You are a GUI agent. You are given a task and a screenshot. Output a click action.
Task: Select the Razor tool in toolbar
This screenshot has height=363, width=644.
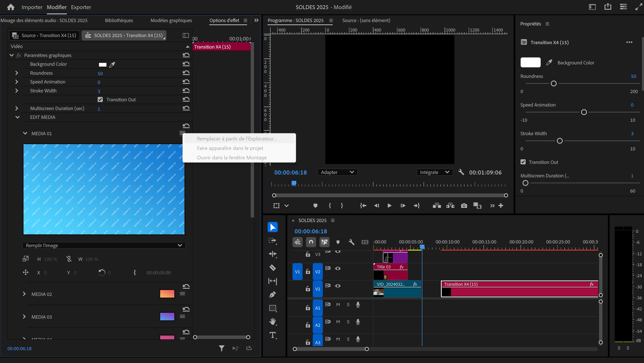[x=273, y=268]
